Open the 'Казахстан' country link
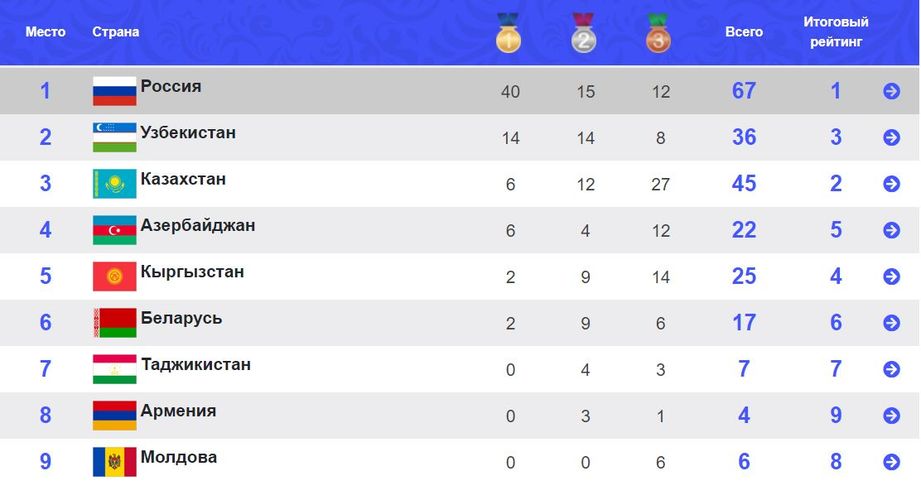The image size is (921, 500). pyautogui.click(x=183, y=179)
